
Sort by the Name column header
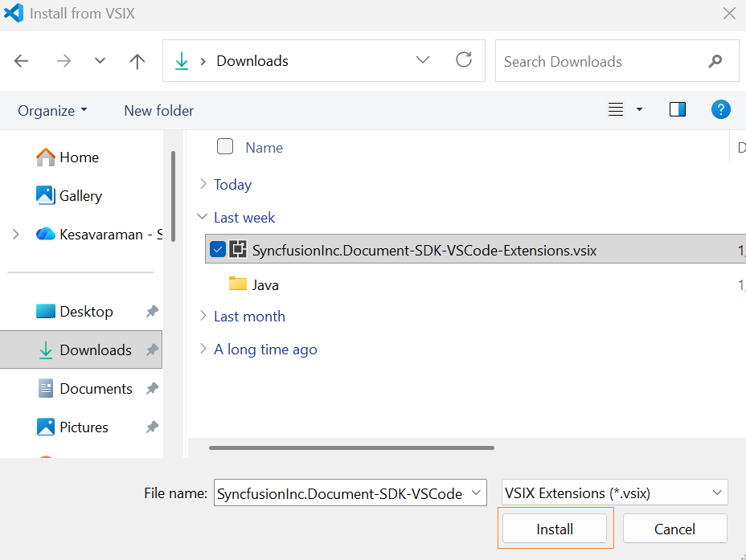coord(264,148)
